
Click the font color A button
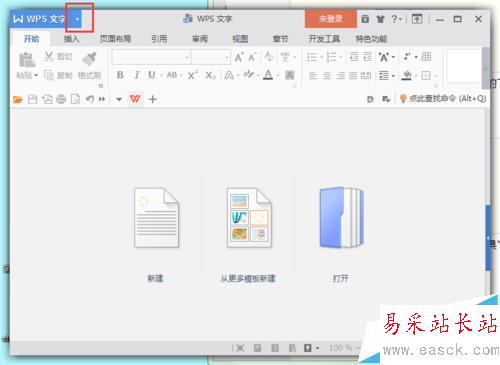tap(268, 75)
